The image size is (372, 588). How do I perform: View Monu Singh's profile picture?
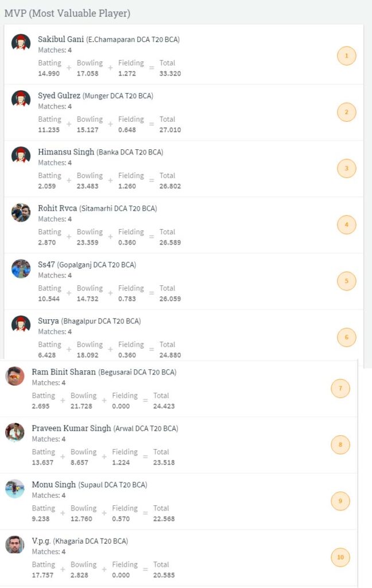point(15,489)
